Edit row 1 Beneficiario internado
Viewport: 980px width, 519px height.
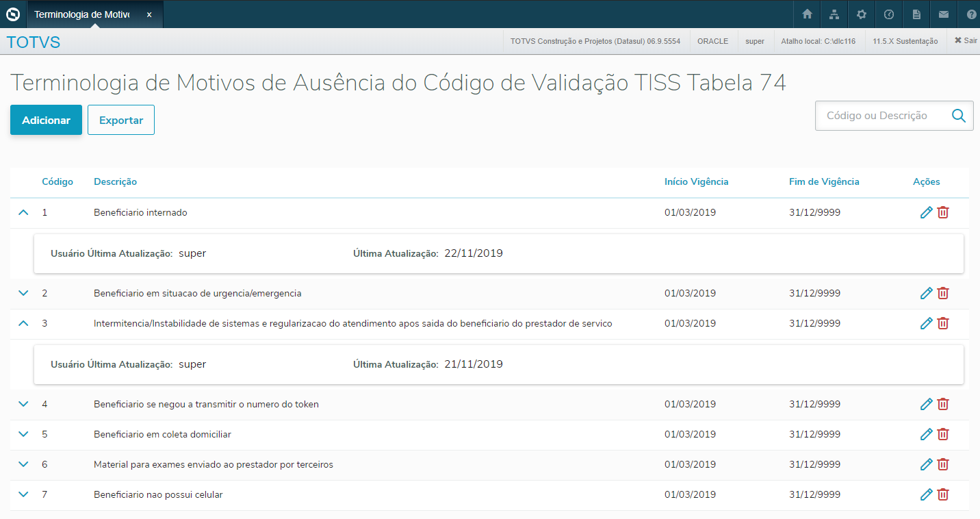(927, 212)
